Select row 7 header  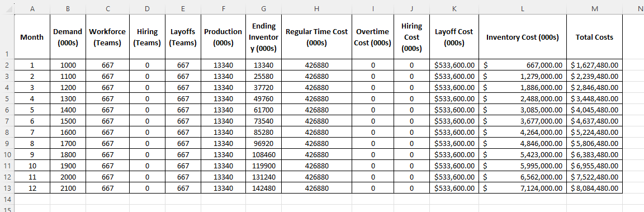(x=7, y=121)
